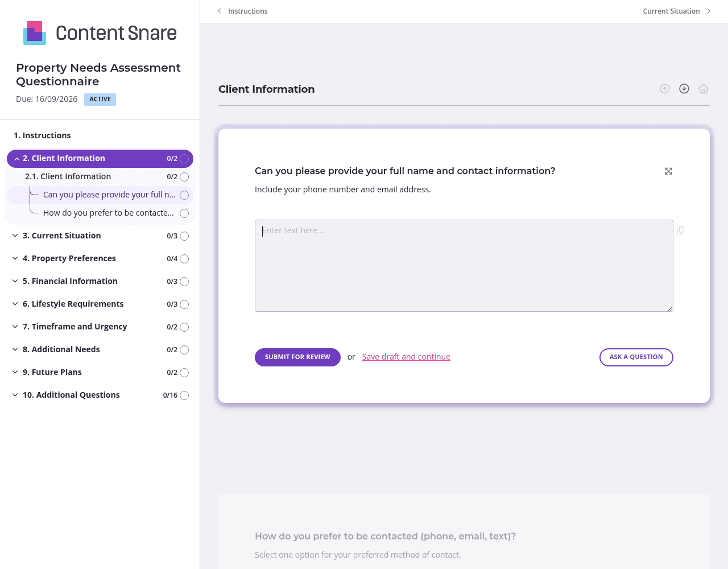Click the Property Needs Assessment Questionnaire title
The width and height of the screenshot is (728, 569).
pyautogui.click(x=98, y=75)
